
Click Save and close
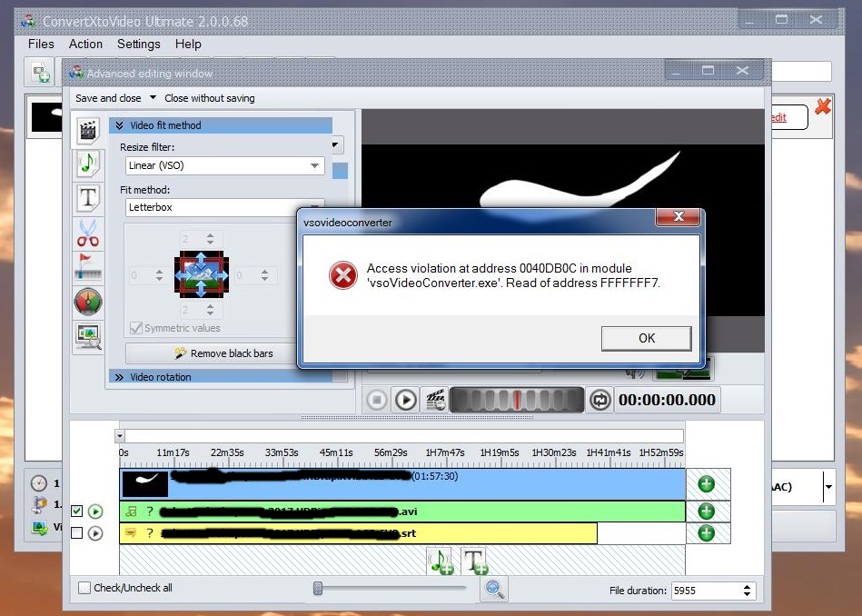pyautogui.click(x=108, y=98)
